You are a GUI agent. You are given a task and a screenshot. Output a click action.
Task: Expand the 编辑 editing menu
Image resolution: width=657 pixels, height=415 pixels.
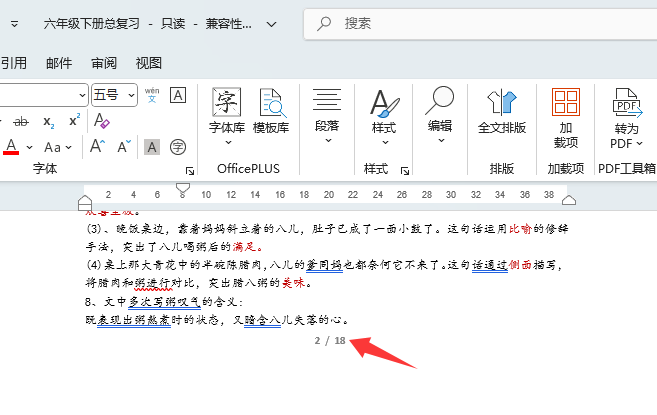click(x=440, y=115)
